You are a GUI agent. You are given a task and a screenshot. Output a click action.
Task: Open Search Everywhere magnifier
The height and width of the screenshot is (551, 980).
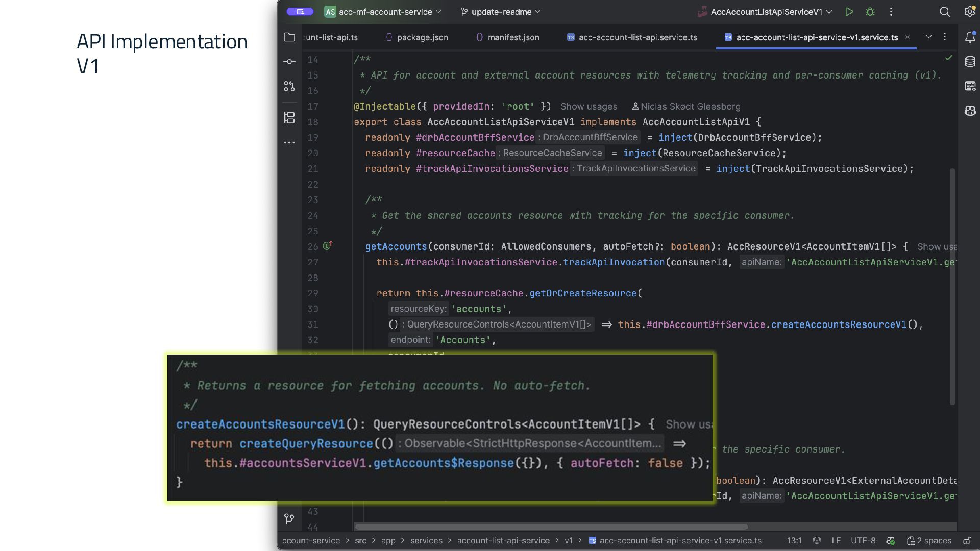click(945, 12)
